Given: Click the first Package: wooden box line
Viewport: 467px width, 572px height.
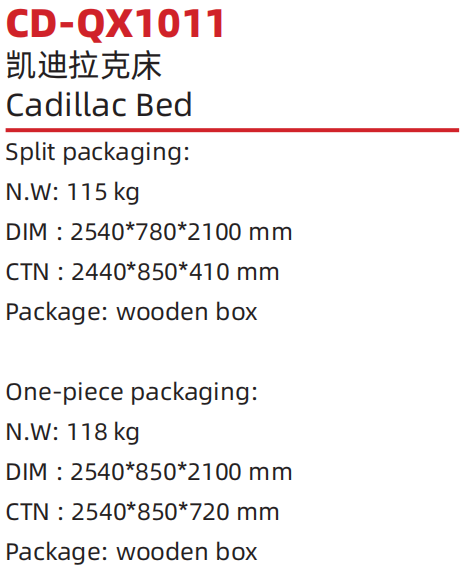Looking at the screenshot, I should coord(132,313).
